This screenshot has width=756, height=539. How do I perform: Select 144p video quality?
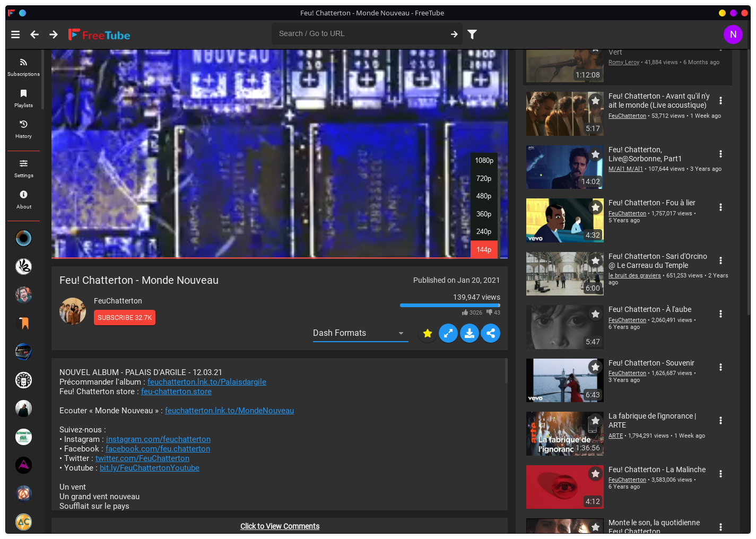[484, 250]
